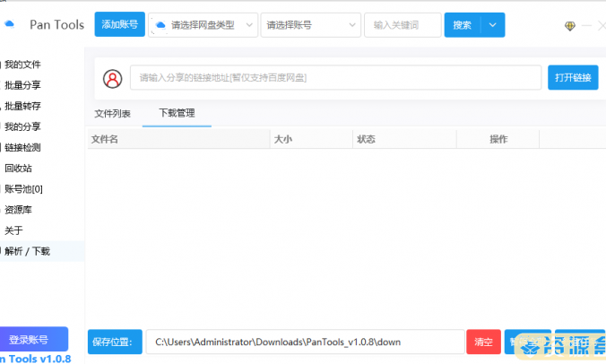Click the cloud icon in netdisk type selector
606x364 pixels.
coord(160,25)
